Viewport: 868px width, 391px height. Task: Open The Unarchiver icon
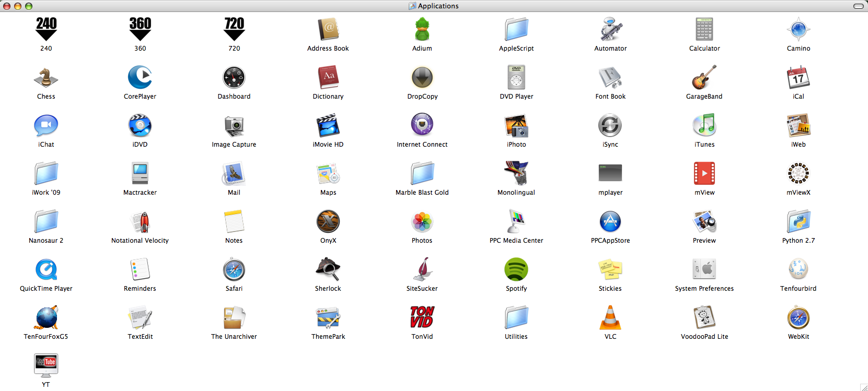click(234, 317)
